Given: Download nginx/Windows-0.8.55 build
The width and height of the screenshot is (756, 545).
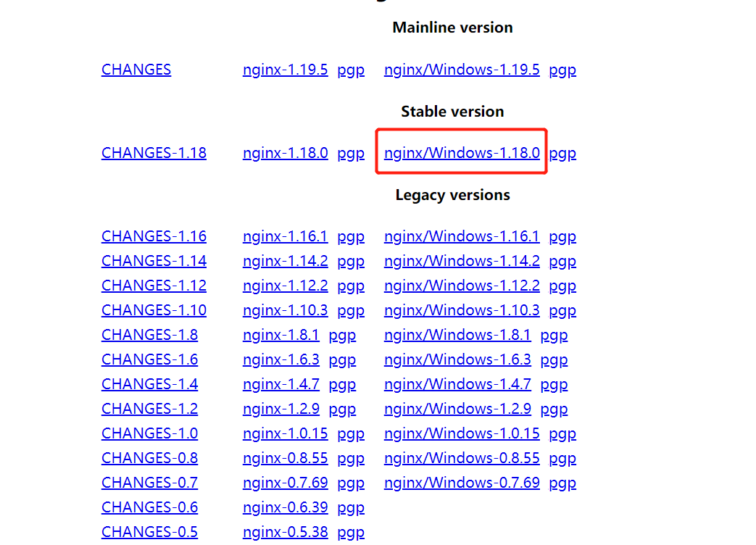Looking at the screenshot, I should (x=462, y=458).
